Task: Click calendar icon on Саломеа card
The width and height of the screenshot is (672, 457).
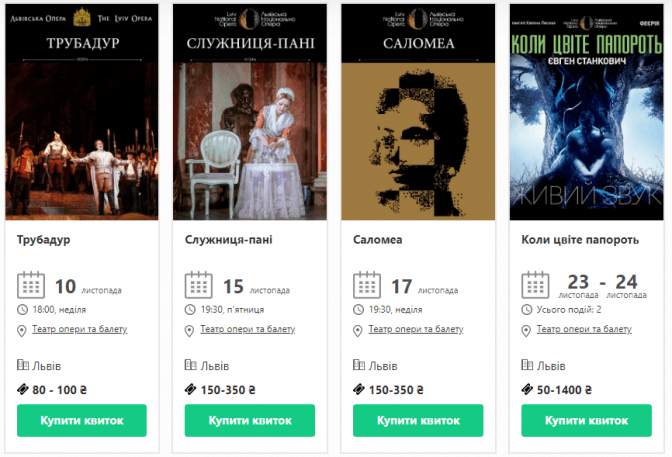Action: (367, 285)
